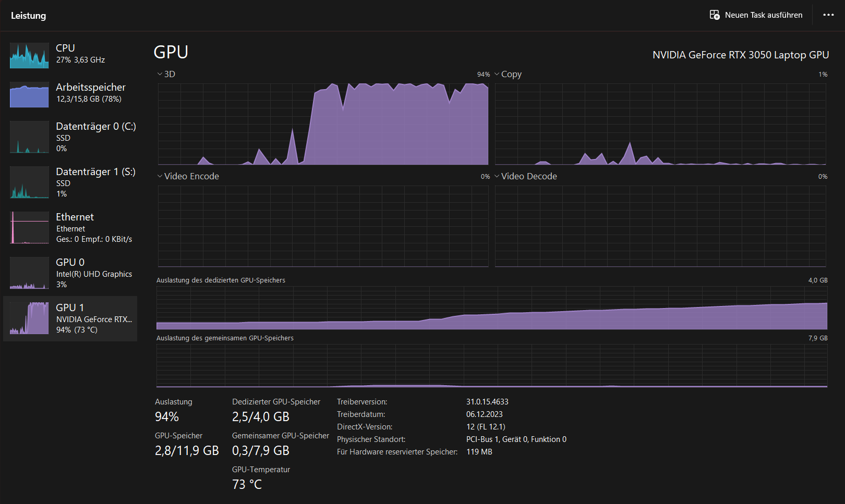The width and height of the screenshot is (845, 504).
Task: Open the Video Decode graph dropdown
Action: click(526, 176)
